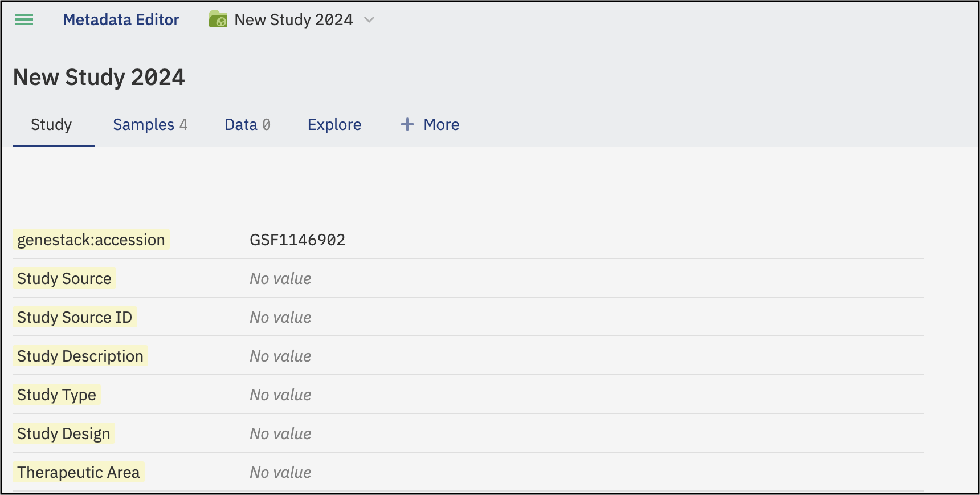Select the GSF1146902 accession value
The width and height of the screenshot is (980, 495).
coord(297,240)
